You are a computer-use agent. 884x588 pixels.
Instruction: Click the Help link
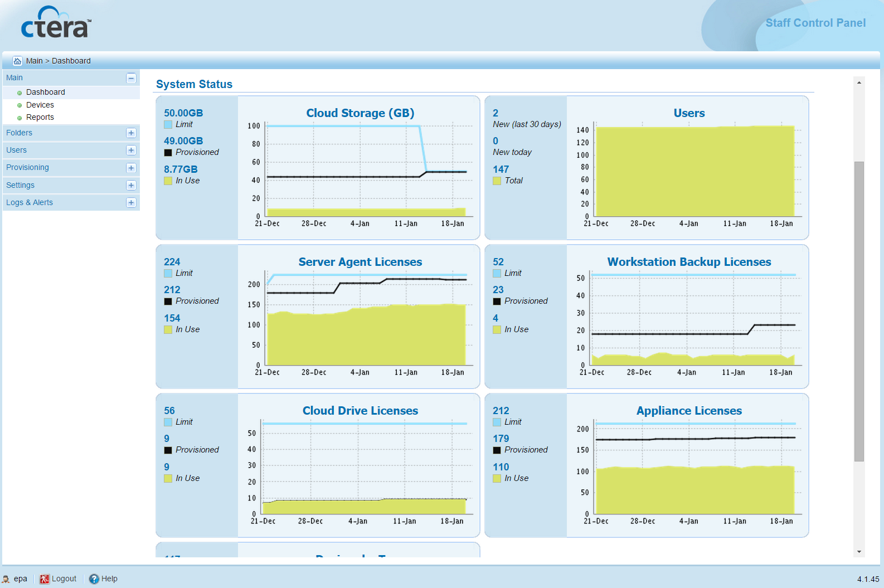tap(109, 579)
